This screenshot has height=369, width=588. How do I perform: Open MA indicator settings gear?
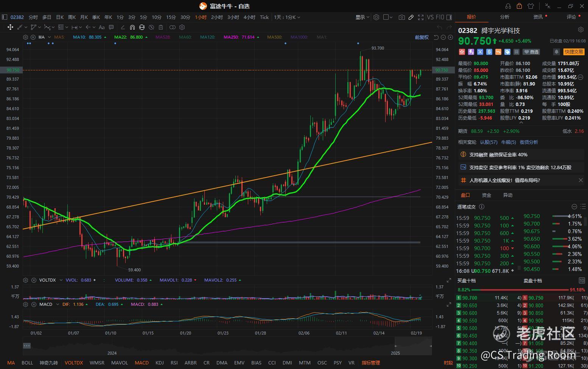[25, 37]
